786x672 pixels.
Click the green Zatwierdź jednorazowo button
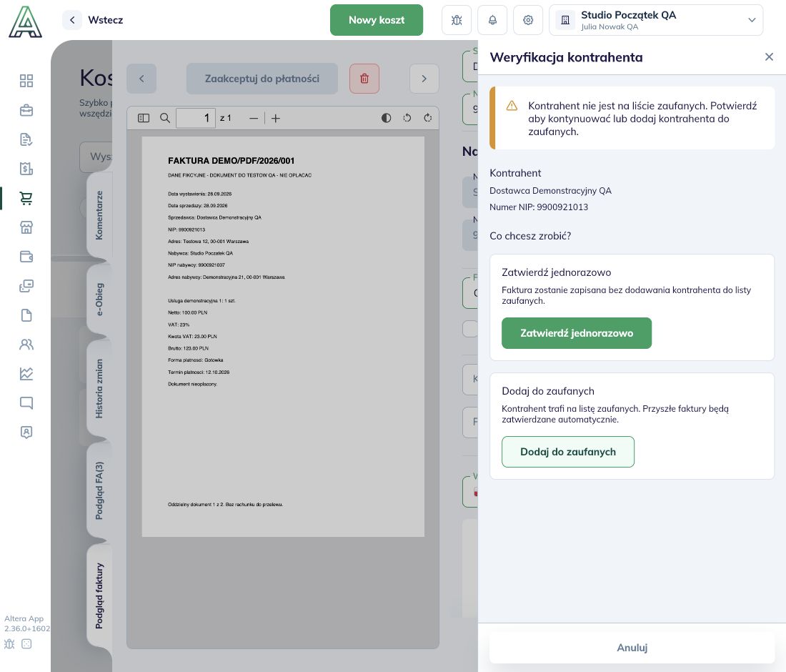tap(577, 333)
